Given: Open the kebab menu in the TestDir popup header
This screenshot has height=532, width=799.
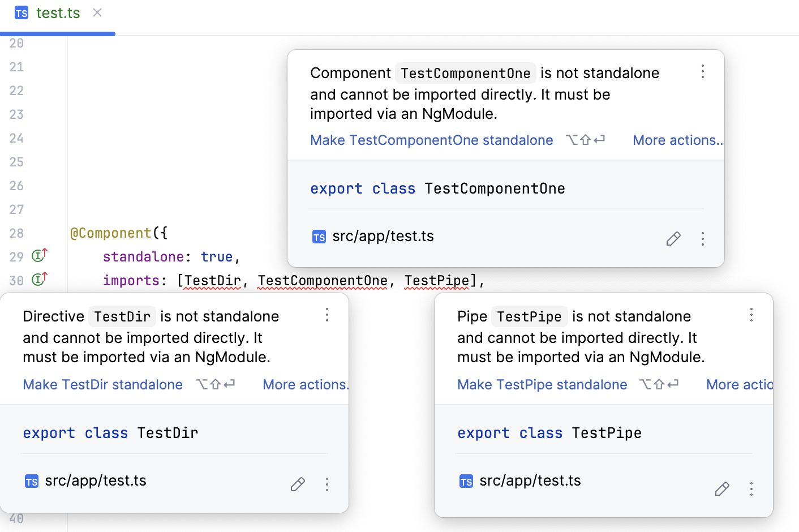Looking at the screenshot, I should (x=327, y=315).
